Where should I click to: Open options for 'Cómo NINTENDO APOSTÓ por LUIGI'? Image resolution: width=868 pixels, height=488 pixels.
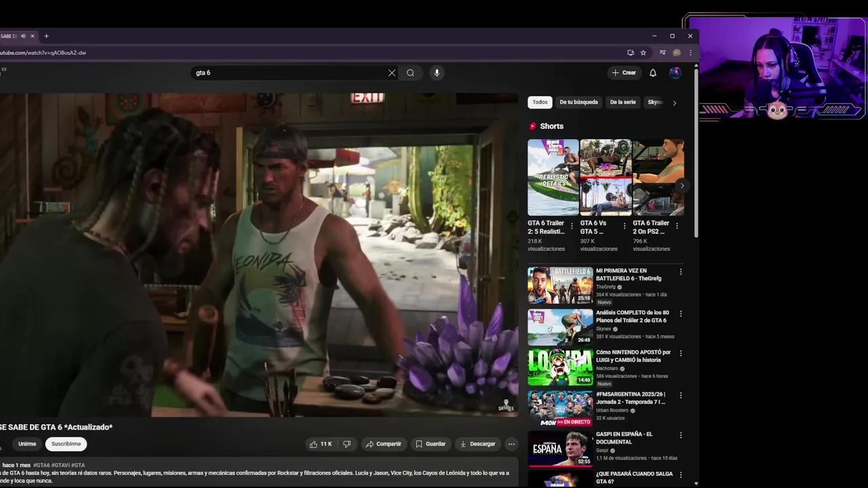681,353
